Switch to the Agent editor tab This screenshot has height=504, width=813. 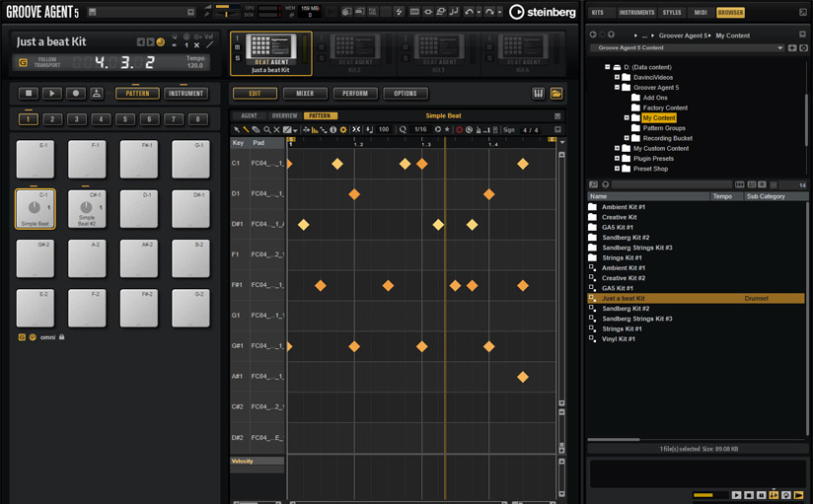(x=249, y=115)
